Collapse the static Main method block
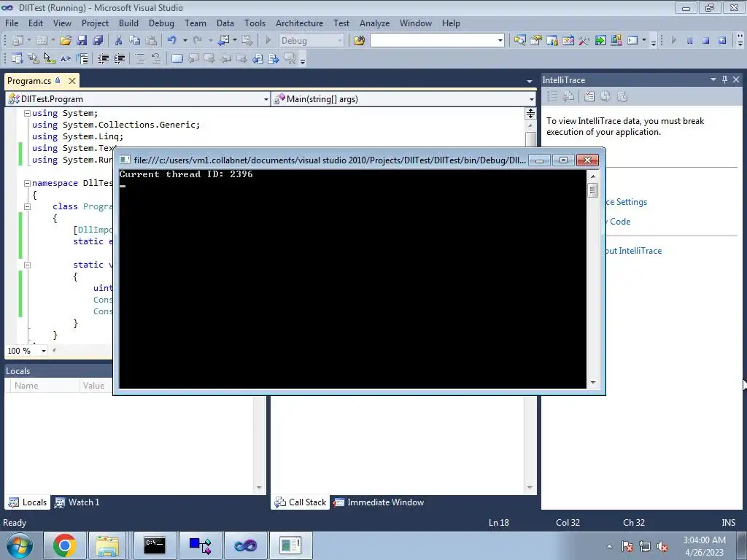 (x=27, y=265)
